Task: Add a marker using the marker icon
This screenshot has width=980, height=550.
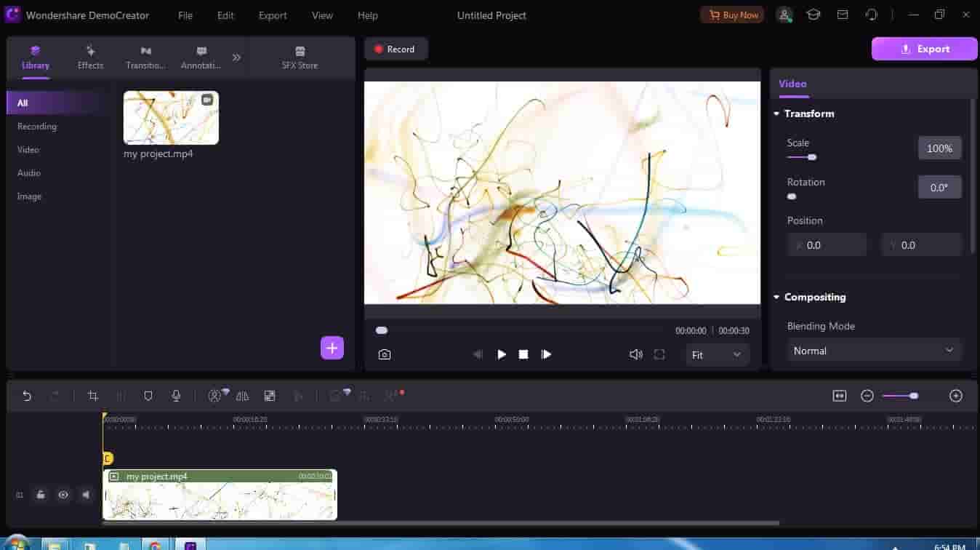Action: pos(148,396)
